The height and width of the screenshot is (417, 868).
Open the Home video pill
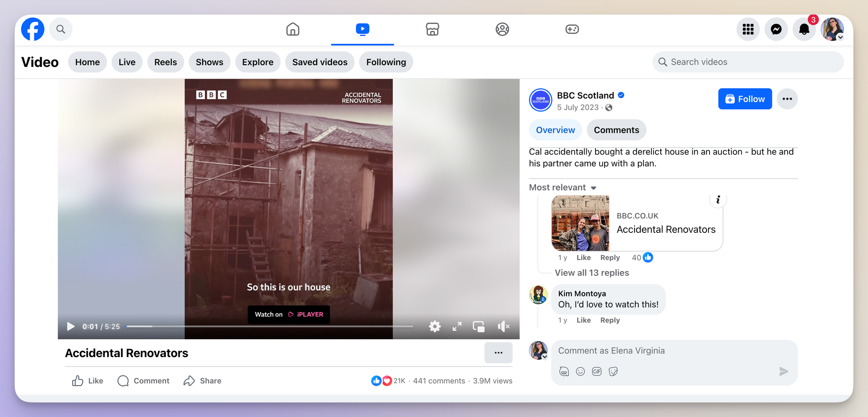87,62
